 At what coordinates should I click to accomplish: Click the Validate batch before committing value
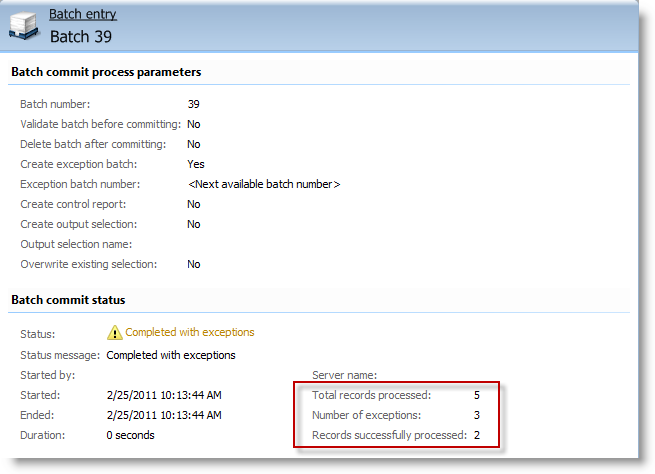tap(194, 124)
